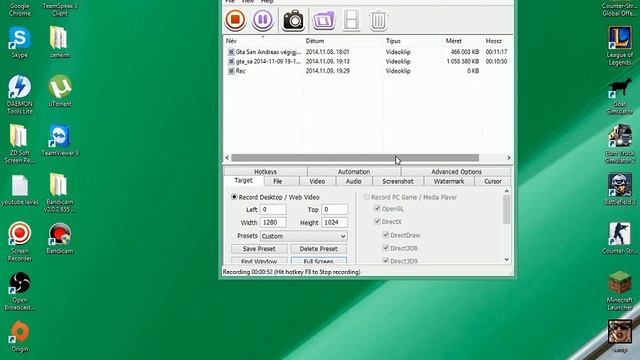This screenshot has width=640, height=360.
Task: Switch to the Video tab
Action: (x=317, y=181)
